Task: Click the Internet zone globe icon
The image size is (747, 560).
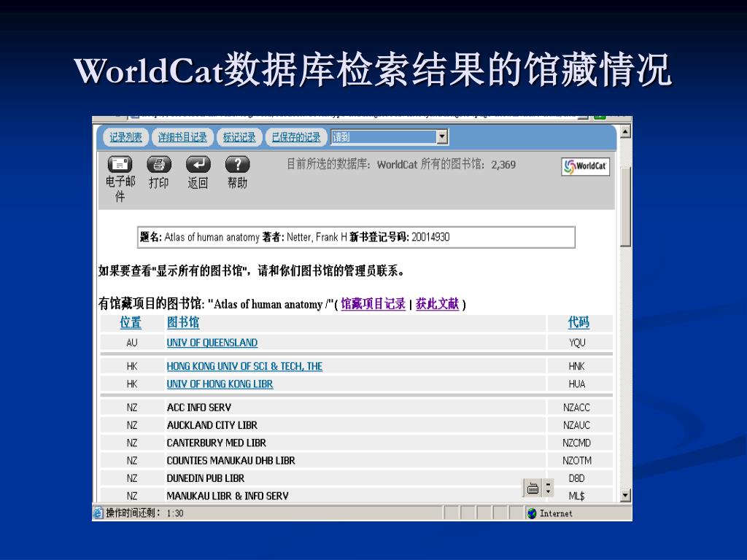Action: tap(532, 513)
